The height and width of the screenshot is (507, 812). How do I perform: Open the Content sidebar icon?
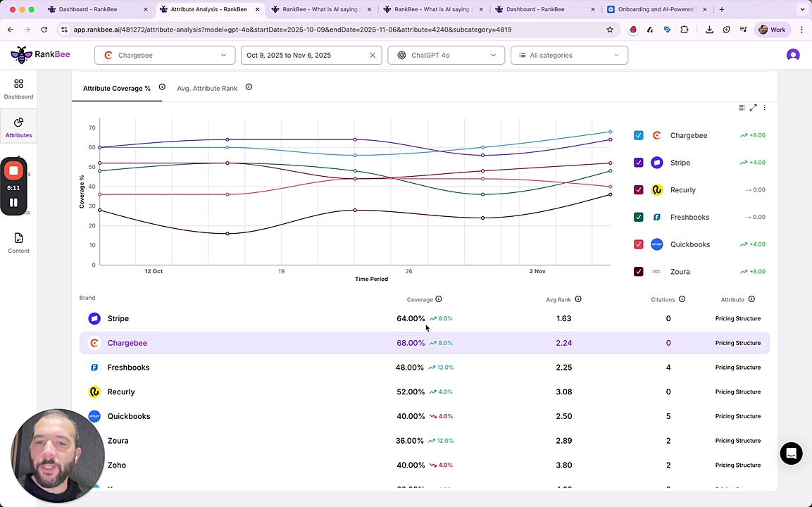18,243
